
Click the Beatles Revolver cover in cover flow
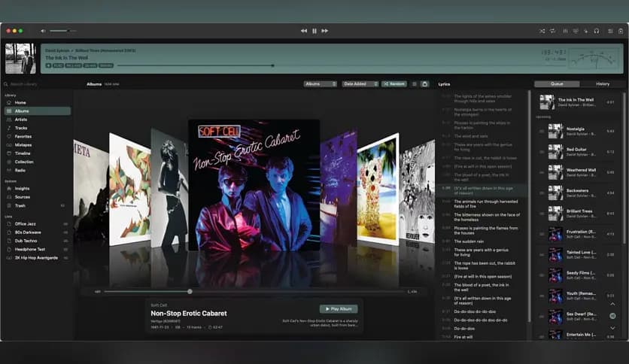tap(417, 192)
